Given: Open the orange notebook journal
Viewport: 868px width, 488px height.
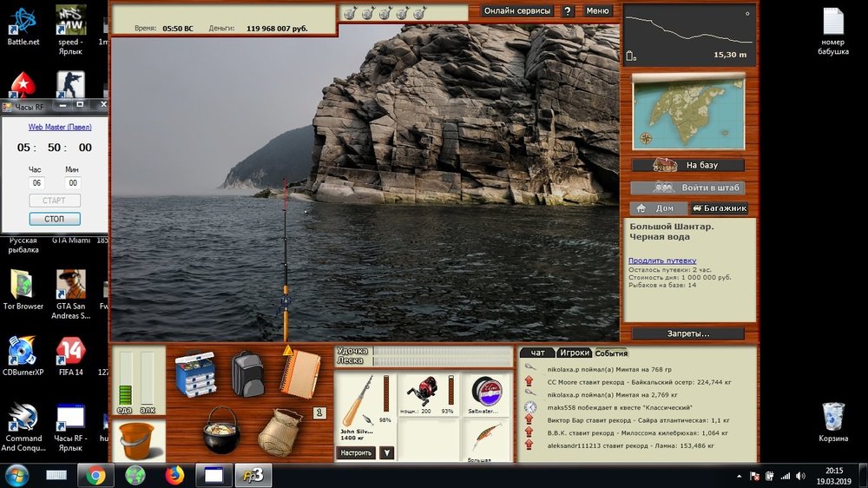Looking at the screenshot, I should click(299, 373).
